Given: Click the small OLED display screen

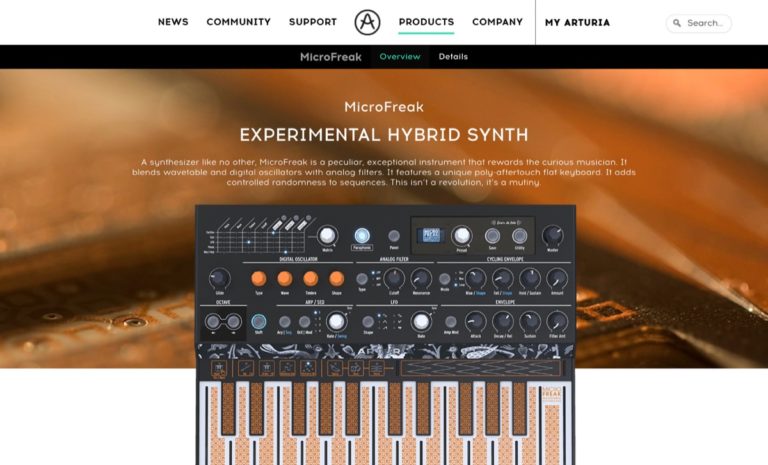Looking at the screenshot, I should click(431, 235).
